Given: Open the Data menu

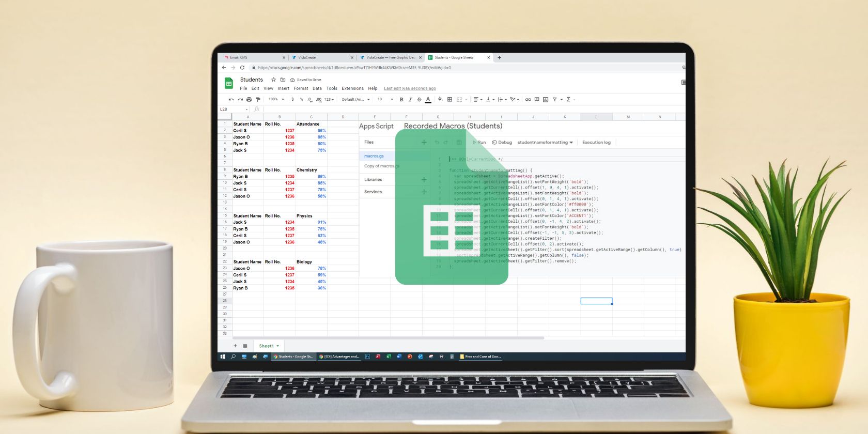Looking at the screenshot, I should (317, 88).
